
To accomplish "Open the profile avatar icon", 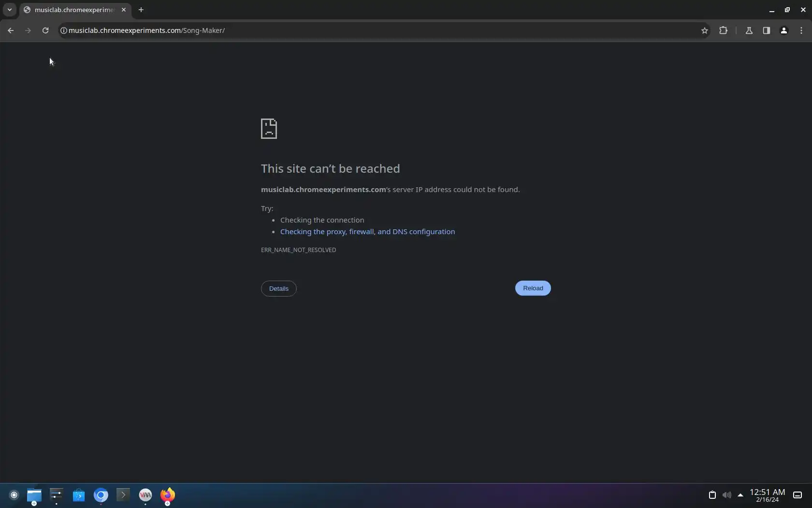I will [784, 30].
